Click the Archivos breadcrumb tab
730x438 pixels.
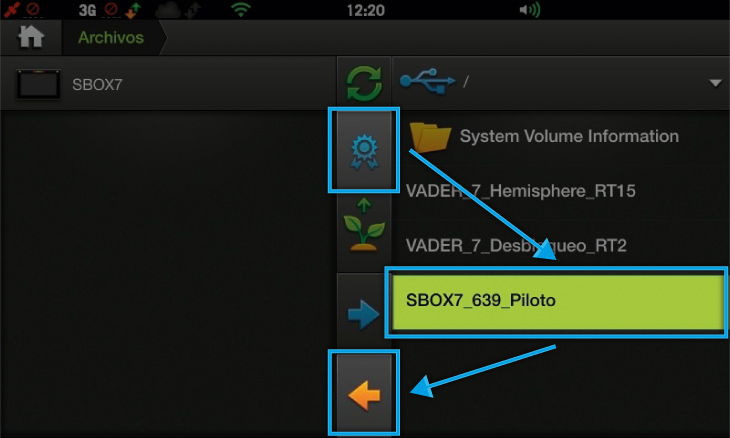[111, 37]
